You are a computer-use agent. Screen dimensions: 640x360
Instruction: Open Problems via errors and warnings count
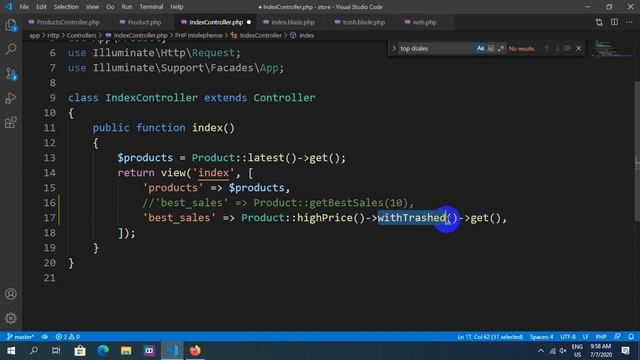pos(68,337)
